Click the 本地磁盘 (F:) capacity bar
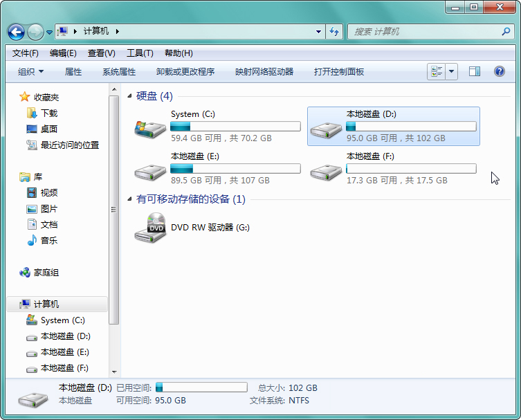The height and width of the screenshot is (420, 521). click(411, 168)
